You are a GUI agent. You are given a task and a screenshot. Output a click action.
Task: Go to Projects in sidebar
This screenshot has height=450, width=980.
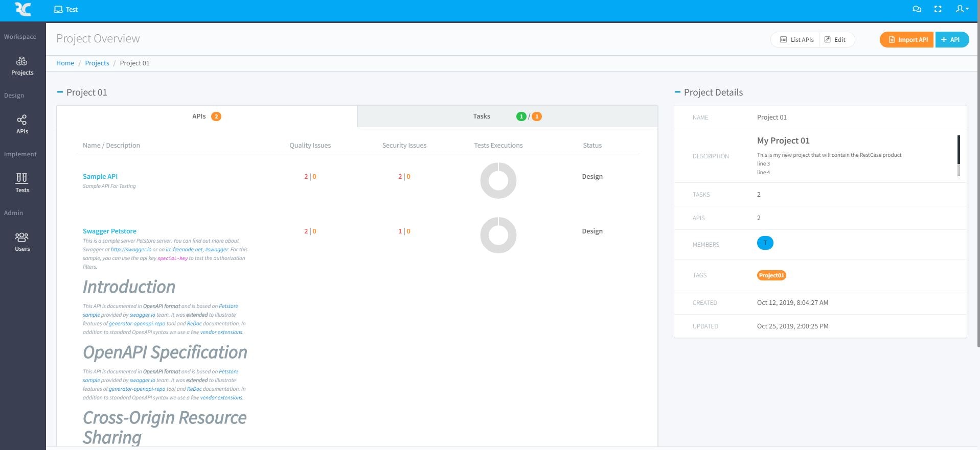pos(22,66)
